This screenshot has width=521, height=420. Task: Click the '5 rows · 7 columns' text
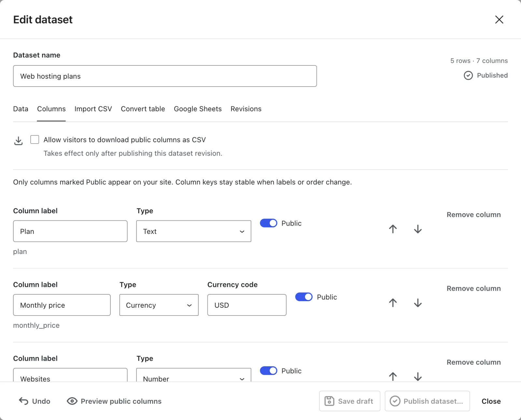point(479,61)
